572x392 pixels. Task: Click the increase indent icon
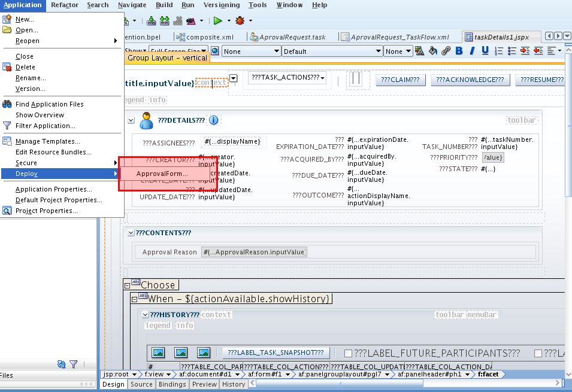tap(525, 51)
